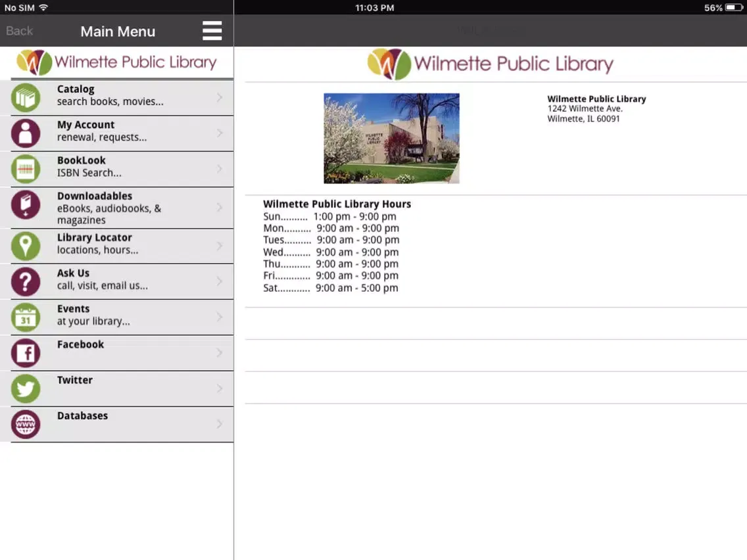
Task: Select Library Locator menu item
Action: 117,246
